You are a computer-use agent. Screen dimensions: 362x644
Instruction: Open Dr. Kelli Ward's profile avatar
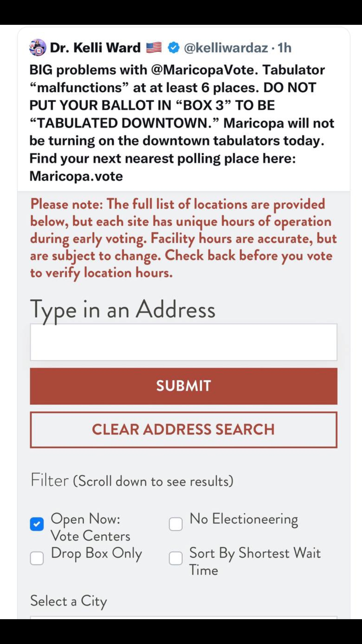pos(38,47)
